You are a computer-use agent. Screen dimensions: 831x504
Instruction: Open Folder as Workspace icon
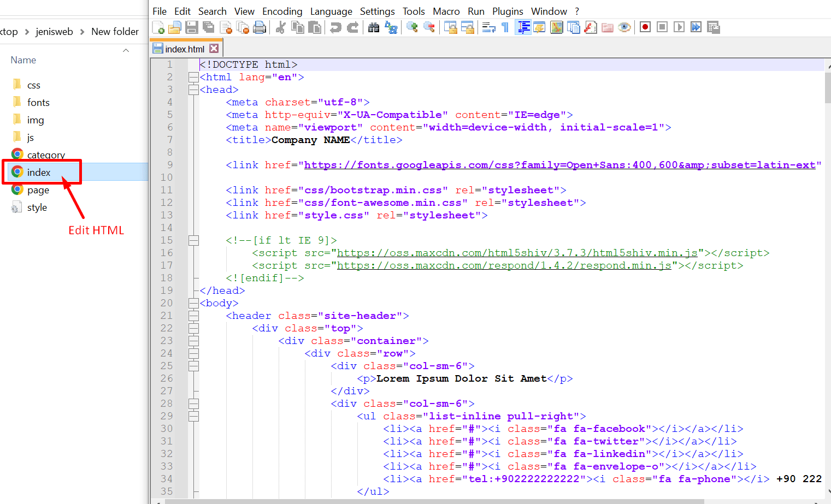(608, 27)
